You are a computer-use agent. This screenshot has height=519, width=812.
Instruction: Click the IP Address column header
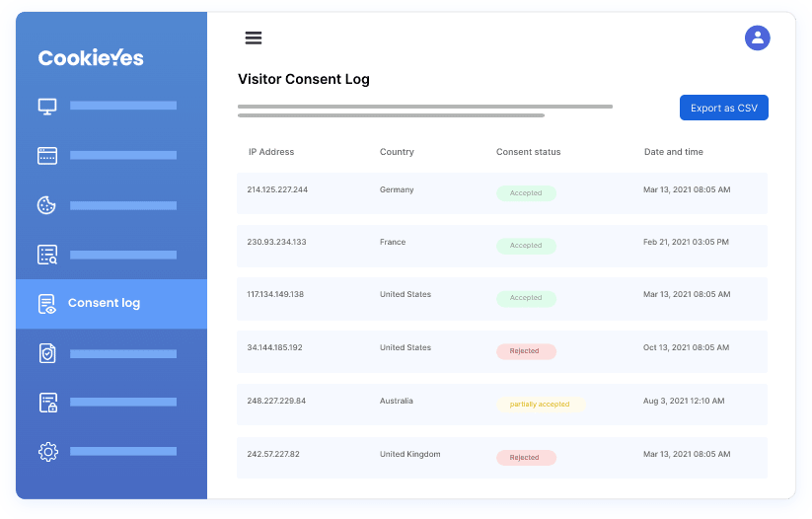click(271, 152)
